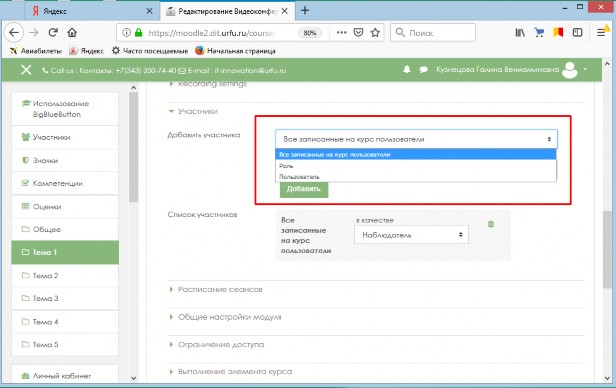
Task: Reload the current page
Action: click(53, 33)
